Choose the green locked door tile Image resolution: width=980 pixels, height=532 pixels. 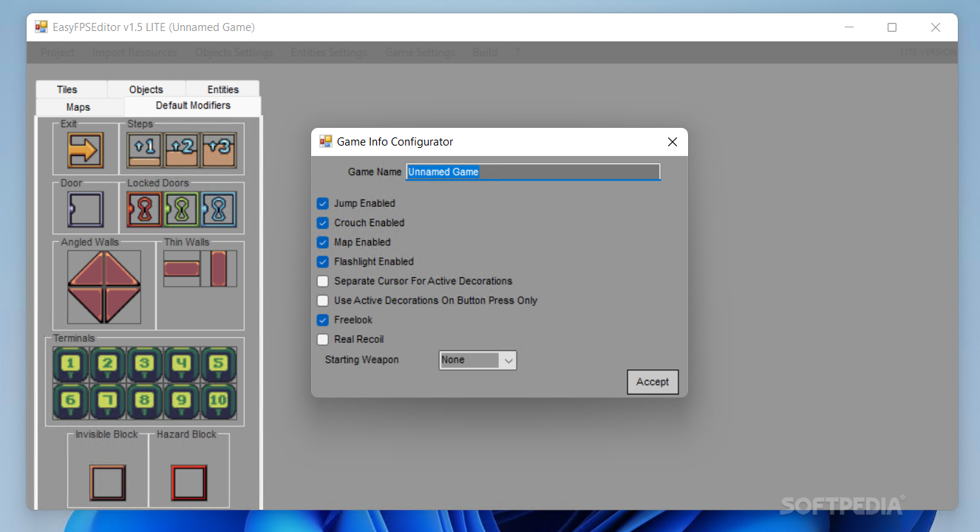(x=182, y=210)
